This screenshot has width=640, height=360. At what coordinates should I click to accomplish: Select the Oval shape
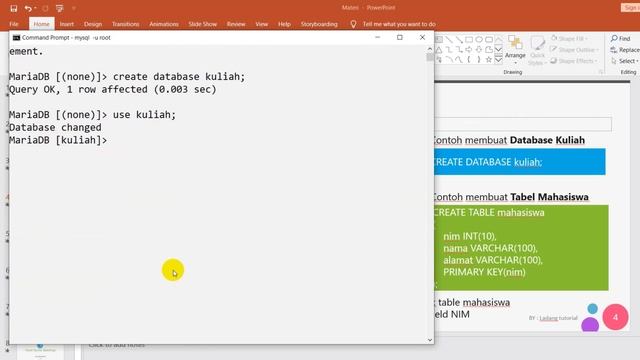[x=479, y=40]
